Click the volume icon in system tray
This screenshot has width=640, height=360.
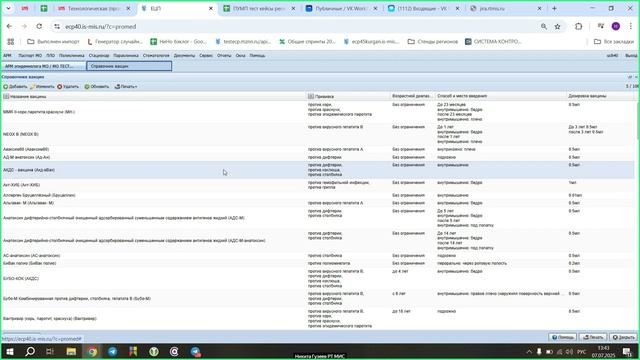[x=570, y=351]
